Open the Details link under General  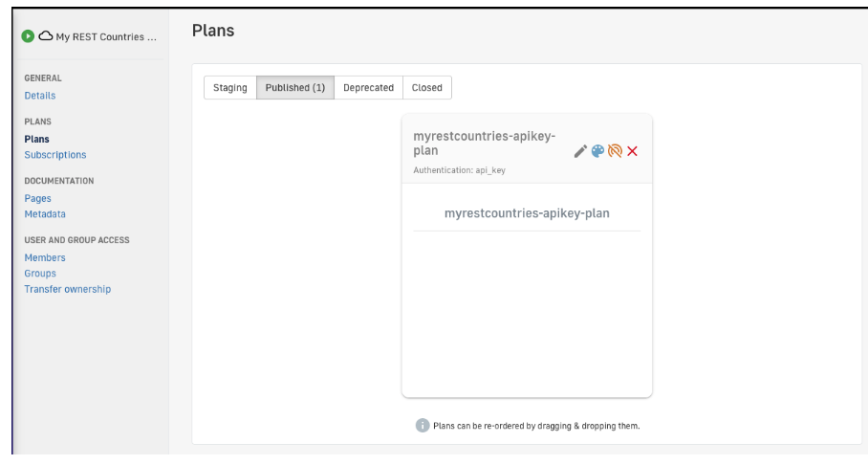40,96
